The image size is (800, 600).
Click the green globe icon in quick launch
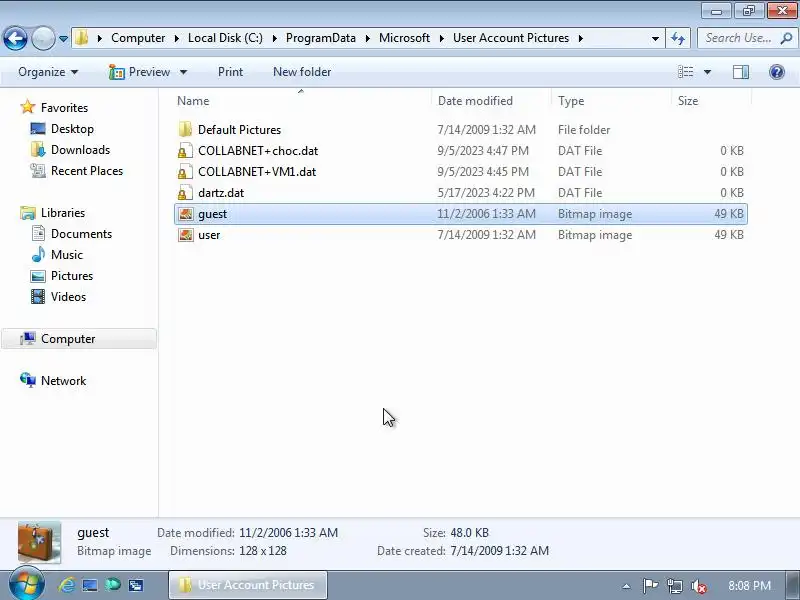[113, 585]
